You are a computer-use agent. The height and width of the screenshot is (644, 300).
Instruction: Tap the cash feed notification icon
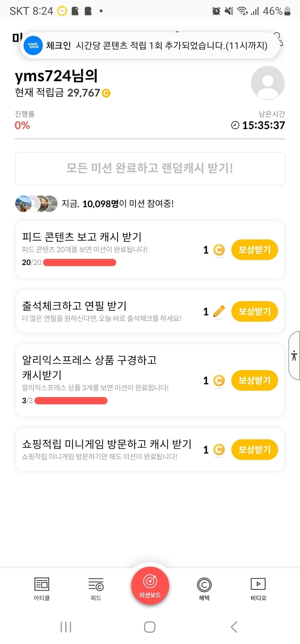[x=33, y=46]
